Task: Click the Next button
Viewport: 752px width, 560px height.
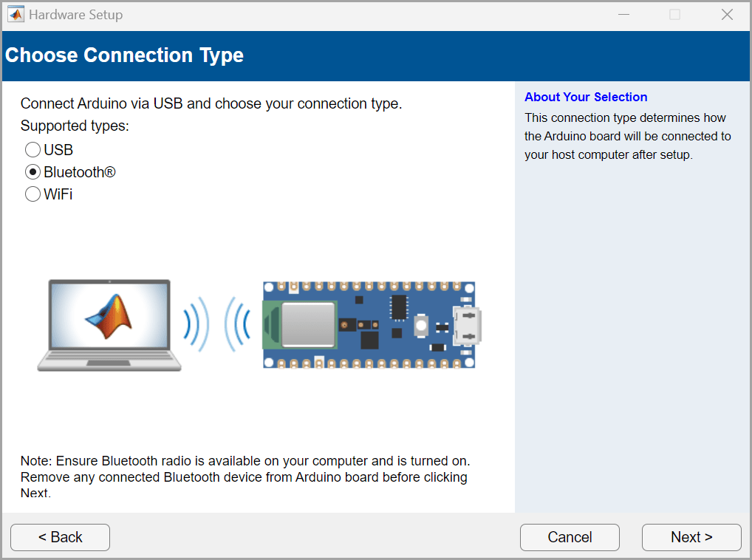Action: 691,537
